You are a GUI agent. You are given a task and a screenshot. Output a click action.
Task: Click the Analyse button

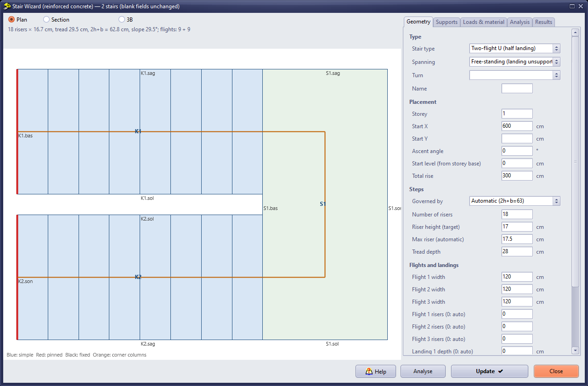coord(423,371)
